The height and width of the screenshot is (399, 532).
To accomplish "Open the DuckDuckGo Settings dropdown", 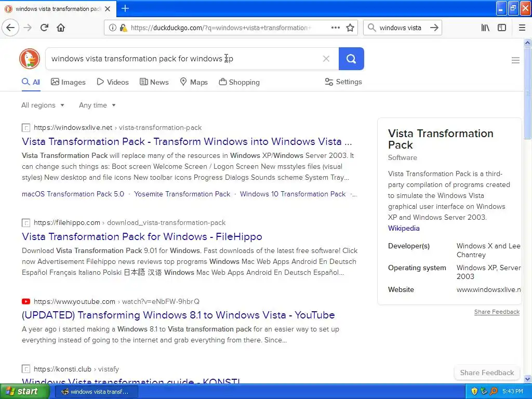I will click(x=343, y=82).
